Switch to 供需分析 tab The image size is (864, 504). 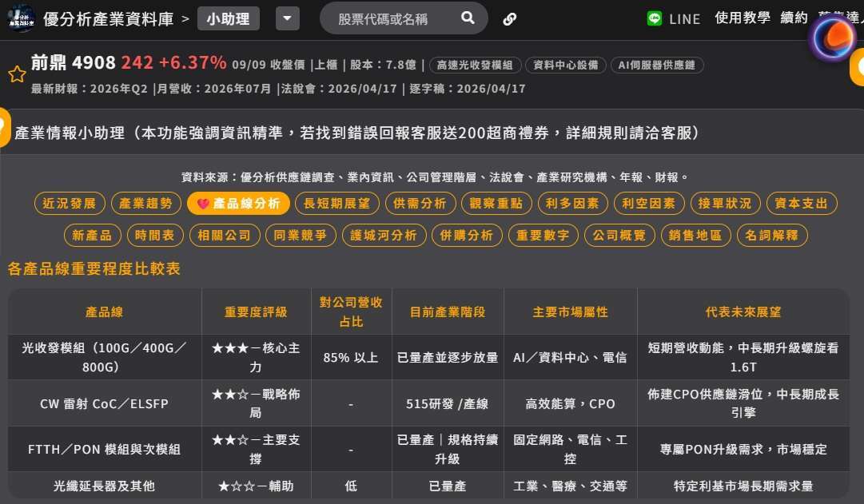(x=420, y=203)
